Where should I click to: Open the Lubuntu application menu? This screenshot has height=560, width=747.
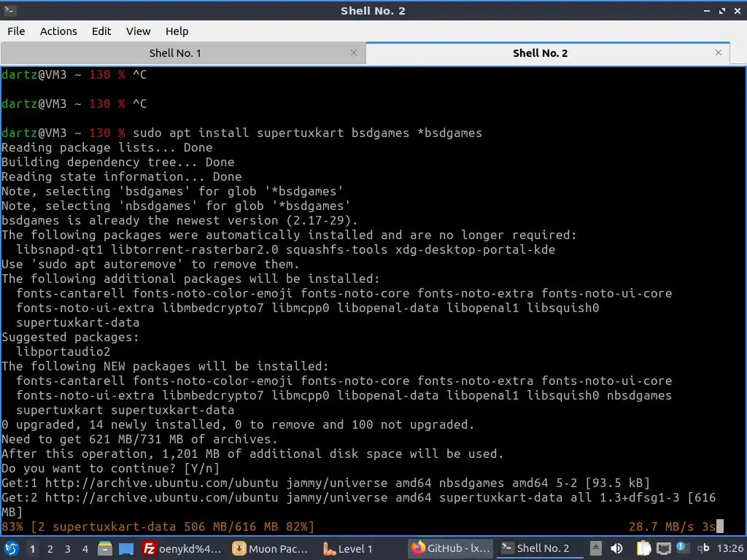click(11, 548)
